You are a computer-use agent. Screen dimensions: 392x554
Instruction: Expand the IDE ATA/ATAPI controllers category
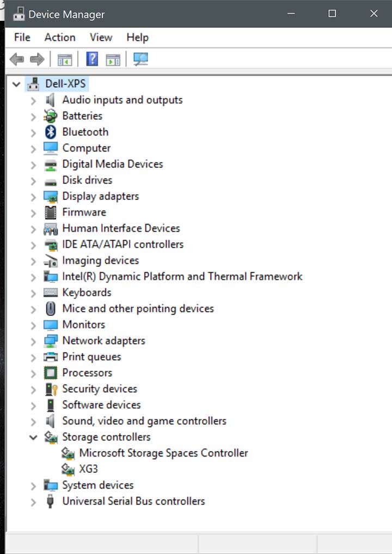click(33, 245)
